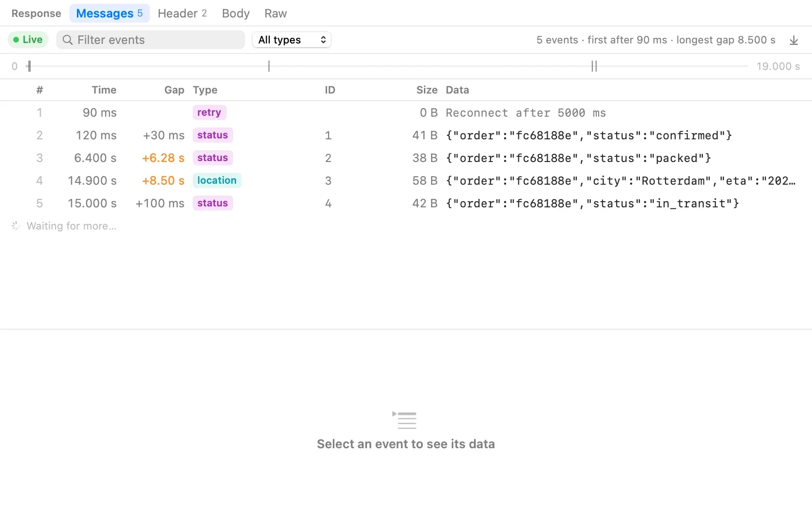
Task: Select the Rotterdam location event data
Action: (x=620, y=181)
